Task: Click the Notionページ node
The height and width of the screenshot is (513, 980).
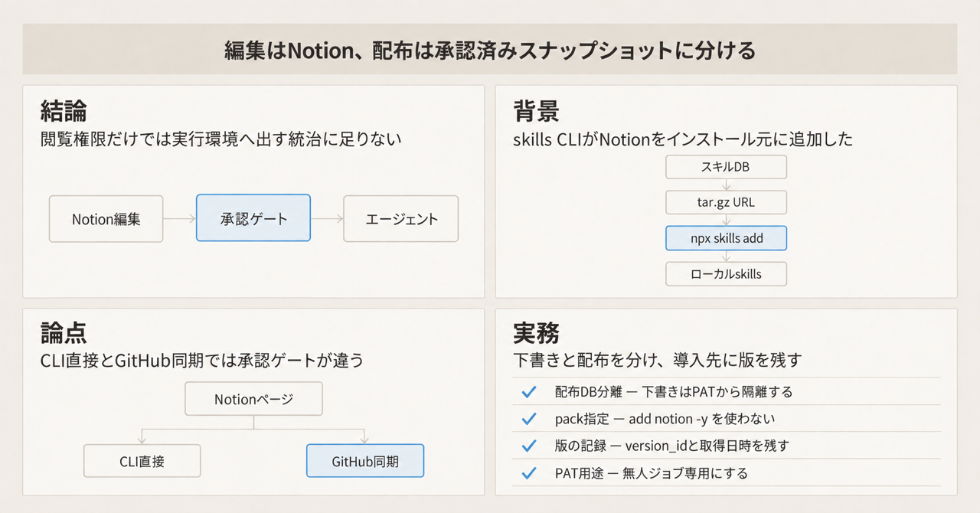Action: pyautogui.click(x=253, y=399)
